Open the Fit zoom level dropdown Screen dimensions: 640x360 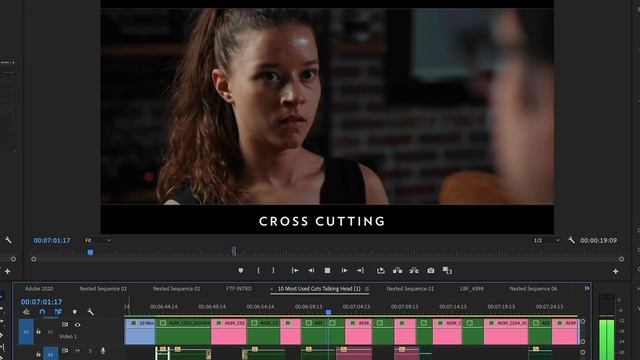98,240
